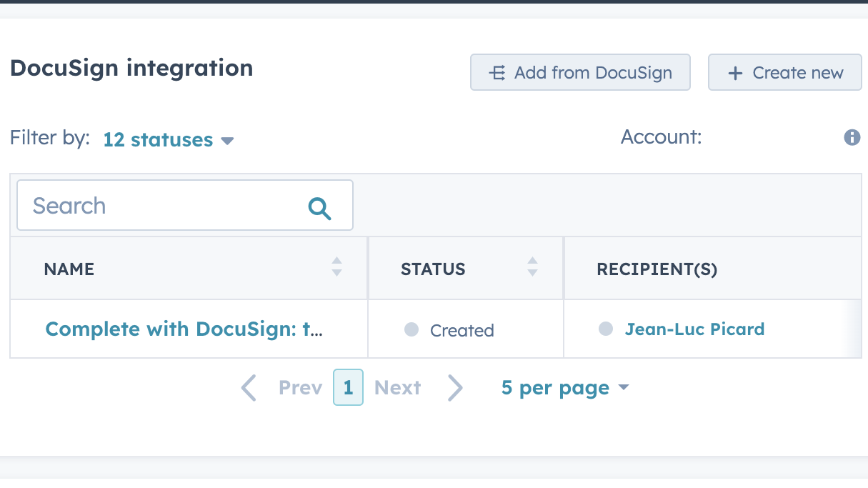Select the RECIPIENT(S) column header
Image resolution: width=868 pixels, height=488 pixels.
656,269
